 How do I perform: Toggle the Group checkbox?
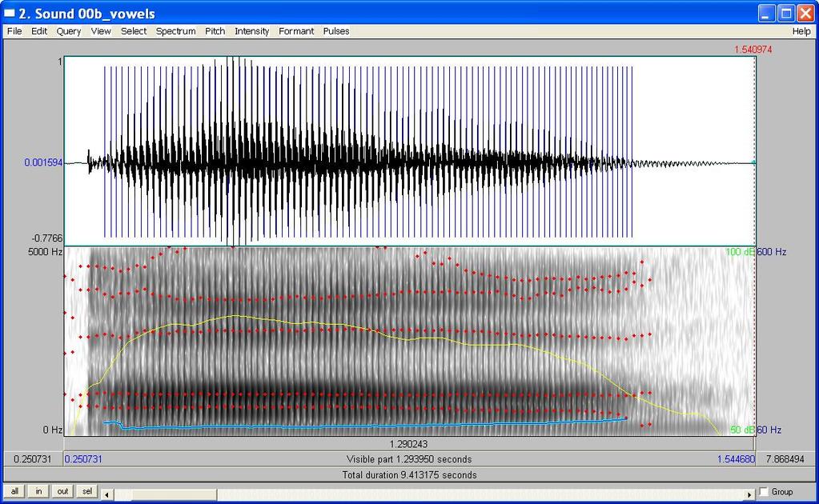click(x=764, y=491)
